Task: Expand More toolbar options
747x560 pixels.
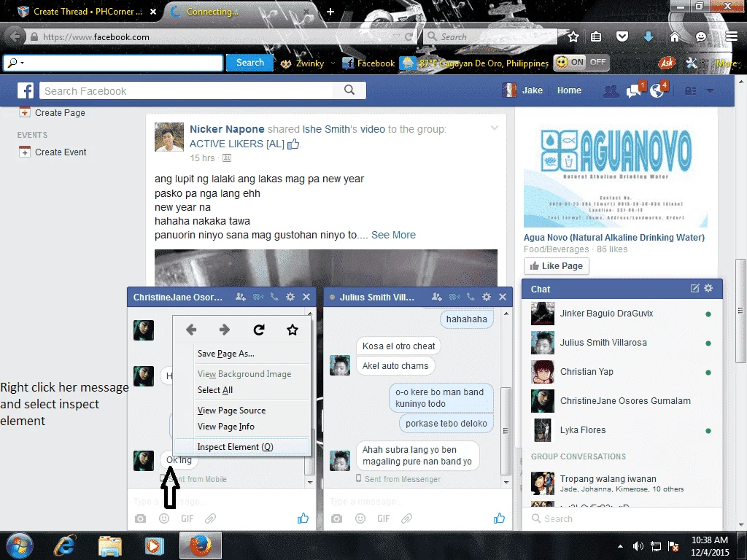Action: (x=727, y=63)
